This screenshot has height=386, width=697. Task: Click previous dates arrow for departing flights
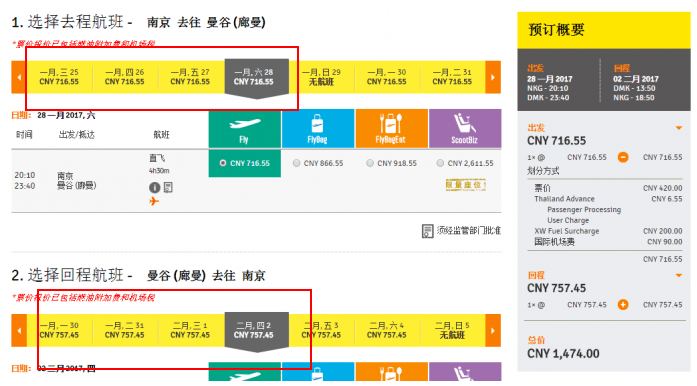tap(19, 77)
